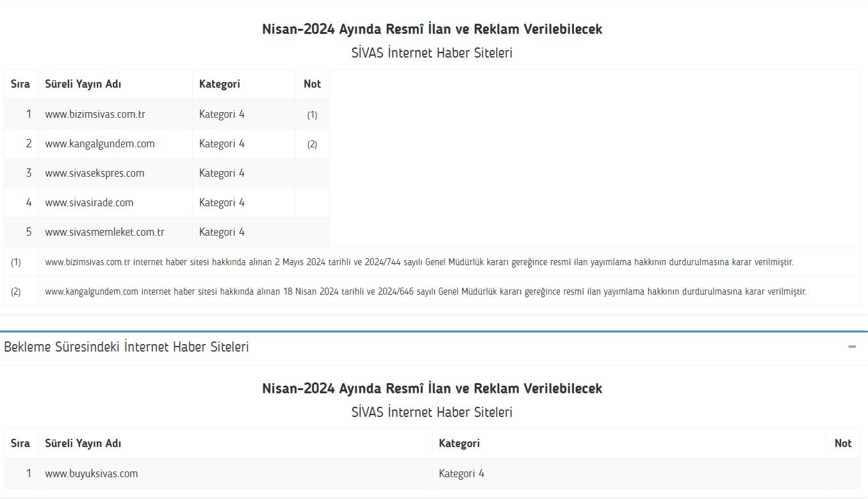Screen dimensions: 868x499
Task: Click note marker (2) in kangalgundem row
Action: 312,144
